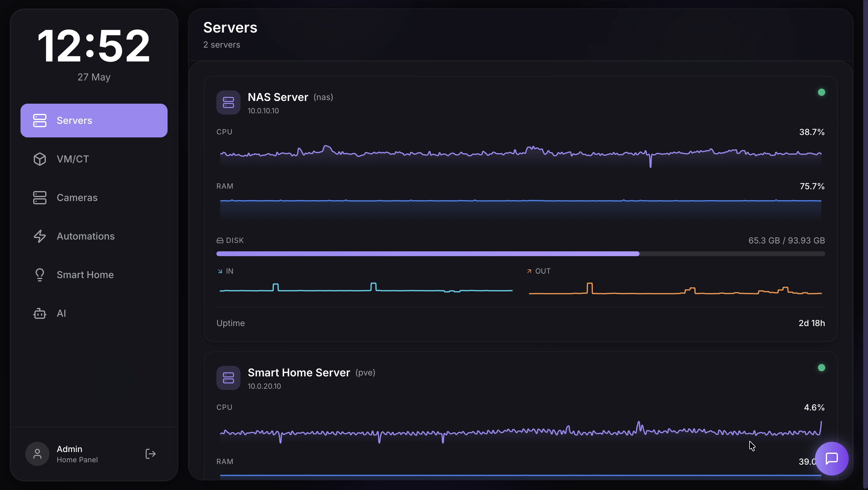868x490 pixels.
Task: Open Automations page
Action: [x=94, y=236]
